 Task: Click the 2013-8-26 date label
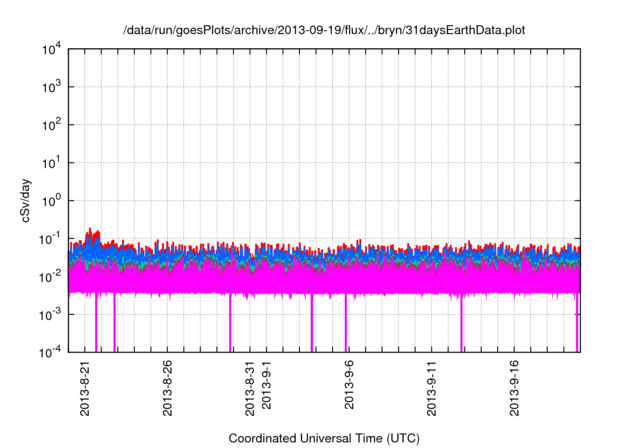(x=167, y=388)
